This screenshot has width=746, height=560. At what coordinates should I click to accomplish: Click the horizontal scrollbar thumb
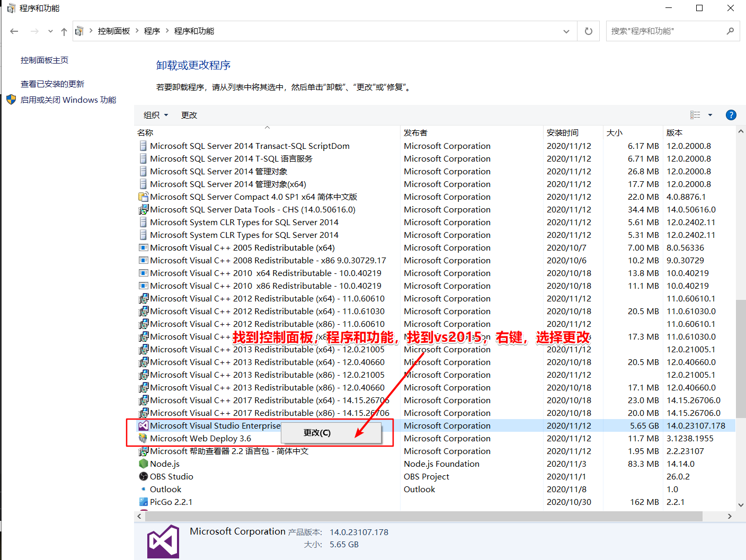423,516
